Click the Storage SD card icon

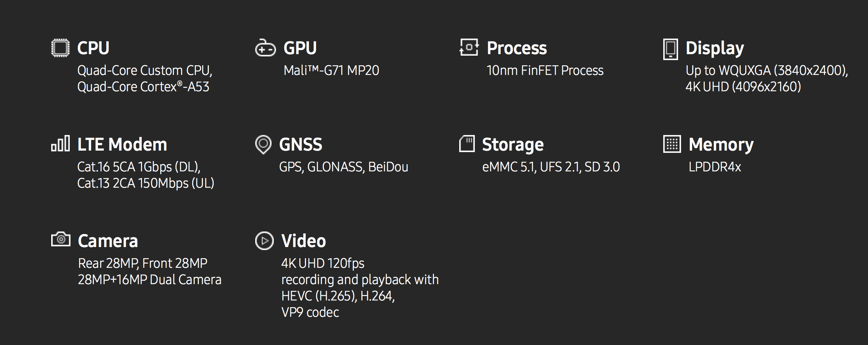[467, 144]
